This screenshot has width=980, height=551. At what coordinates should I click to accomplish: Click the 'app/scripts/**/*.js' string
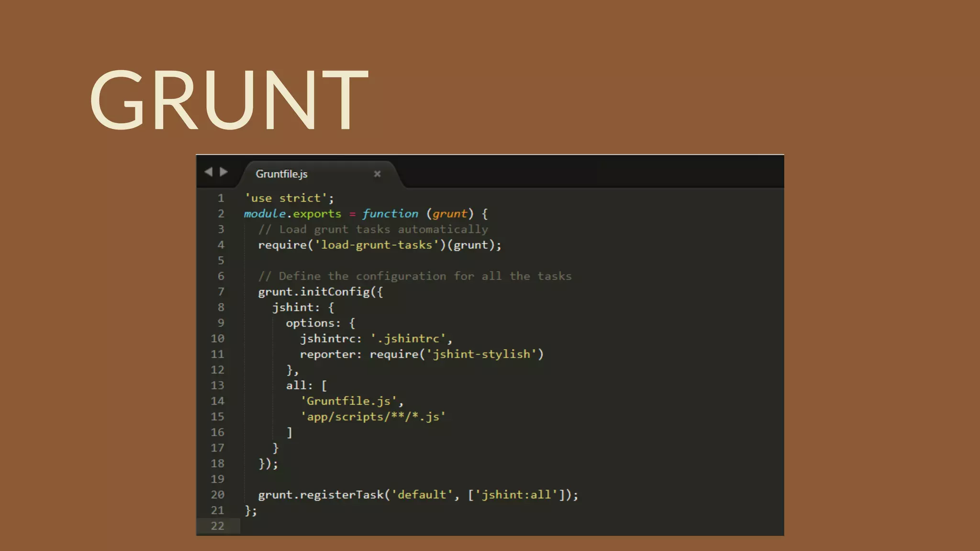[373, 417]
